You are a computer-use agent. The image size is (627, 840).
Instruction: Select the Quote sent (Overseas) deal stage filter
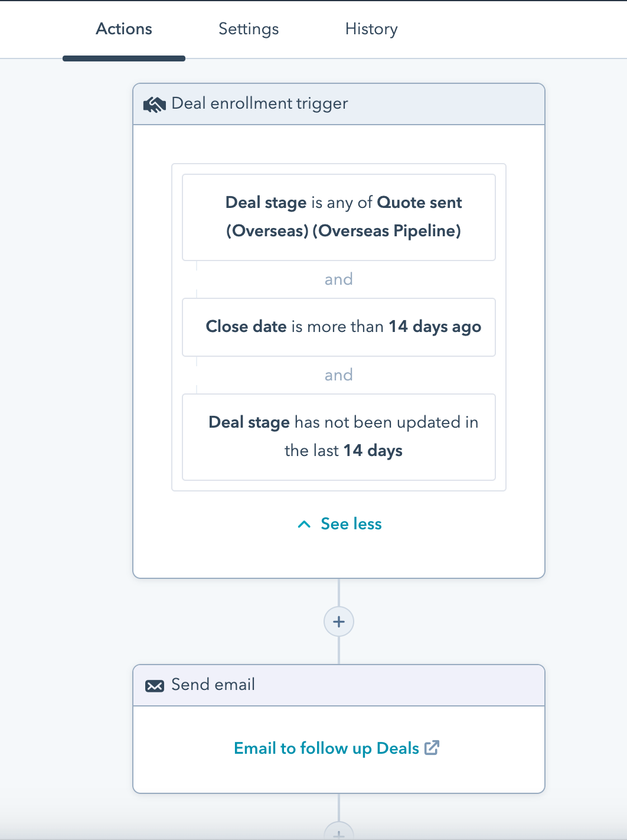[339, 217]
